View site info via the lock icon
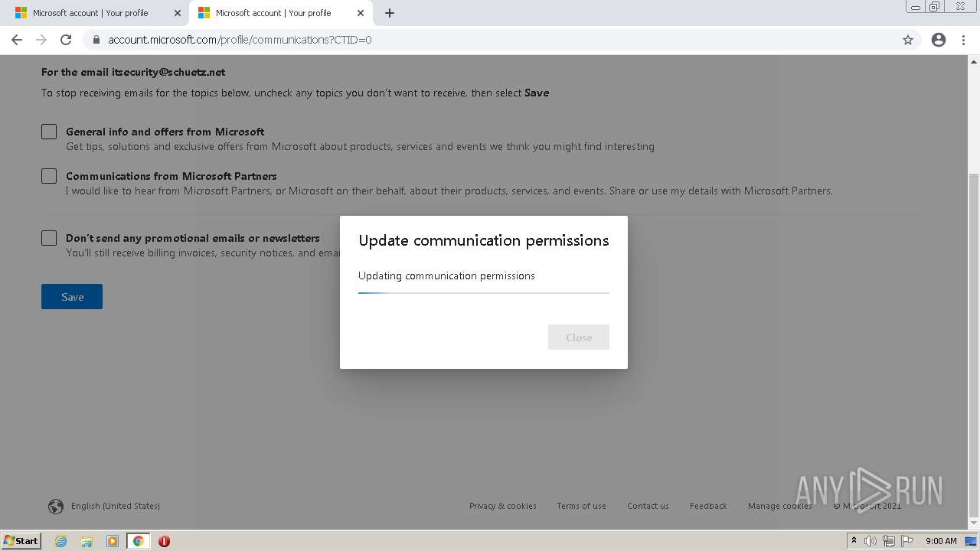This screenshot has width=980, height=551. click(96, 40)
